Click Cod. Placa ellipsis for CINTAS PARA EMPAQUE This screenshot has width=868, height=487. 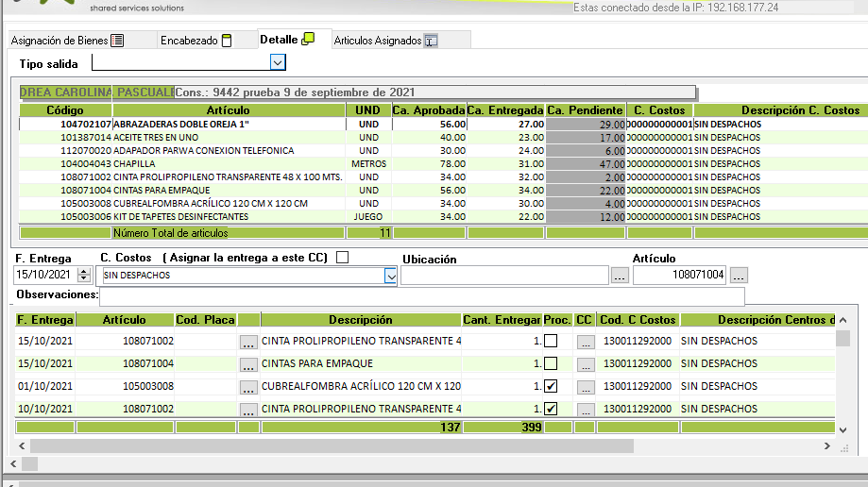[248, 363]
